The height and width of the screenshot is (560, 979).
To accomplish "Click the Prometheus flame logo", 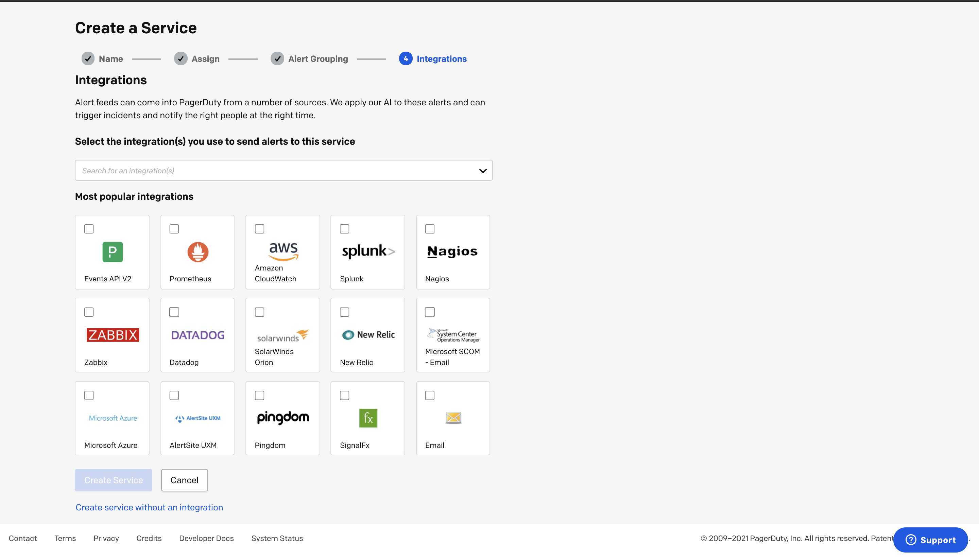I will click(198, 252).
